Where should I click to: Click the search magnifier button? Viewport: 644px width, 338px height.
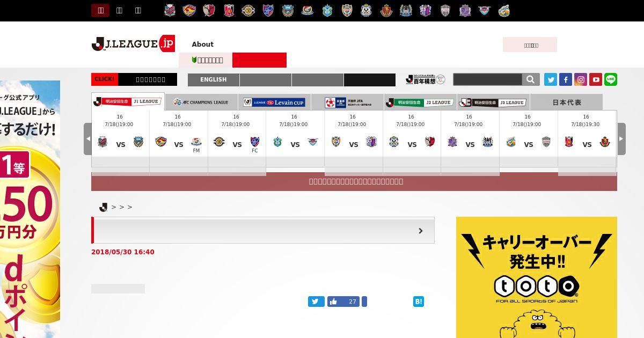[x=531, y=79]
